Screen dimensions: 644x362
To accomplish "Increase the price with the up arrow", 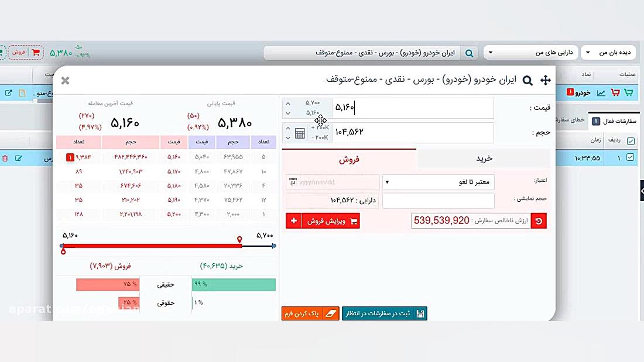I will (x=288, y=104).
